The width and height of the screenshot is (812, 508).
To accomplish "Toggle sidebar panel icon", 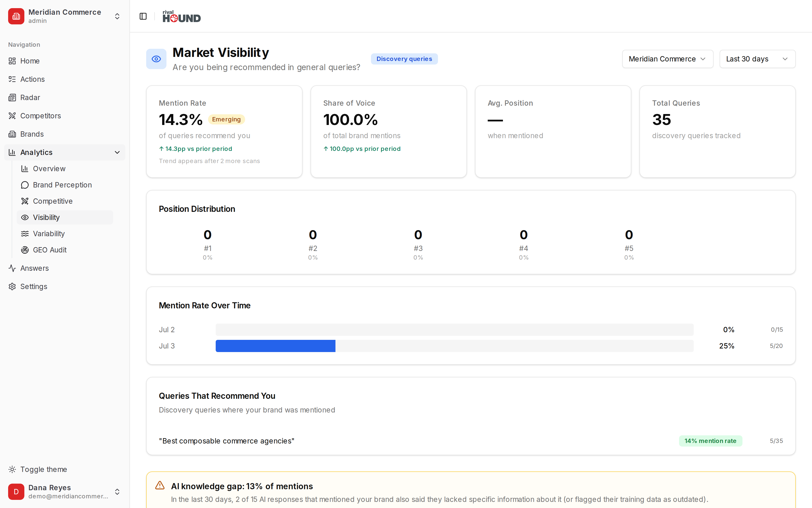I will (x=143, y=16).
